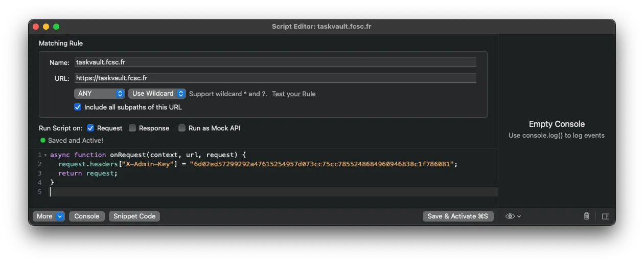Toggle the console side panel icon
Screen dimensions: 644x263
pyautogui.click(x=606, y=216)
